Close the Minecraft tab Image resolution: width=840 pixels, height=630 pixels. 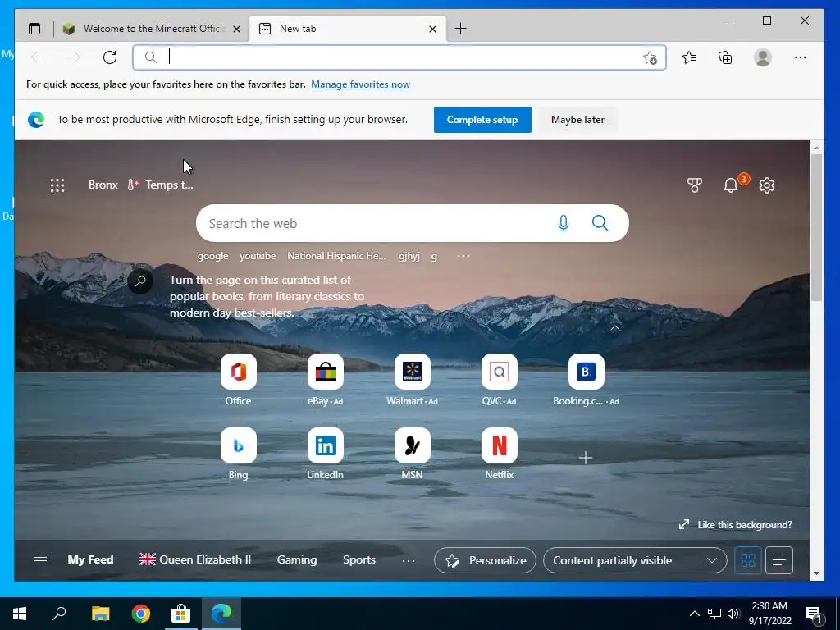point(236,30)
